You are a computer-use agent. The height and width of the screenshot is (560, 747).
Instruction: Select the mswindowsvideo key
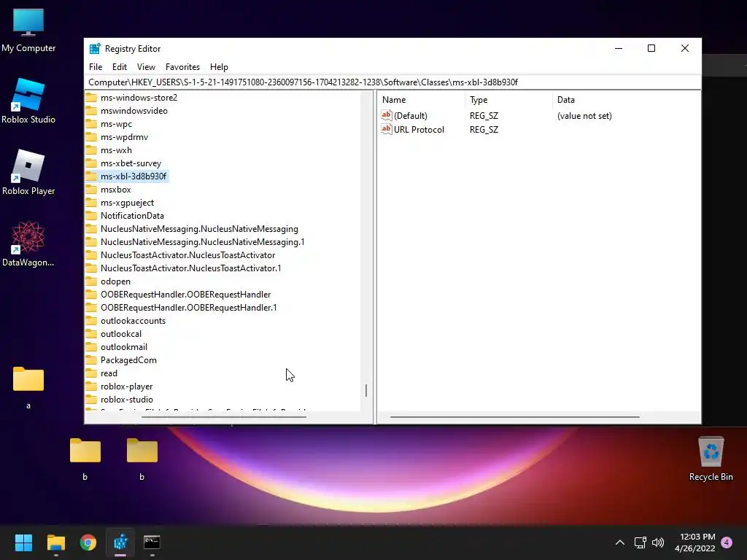[134, 111]
